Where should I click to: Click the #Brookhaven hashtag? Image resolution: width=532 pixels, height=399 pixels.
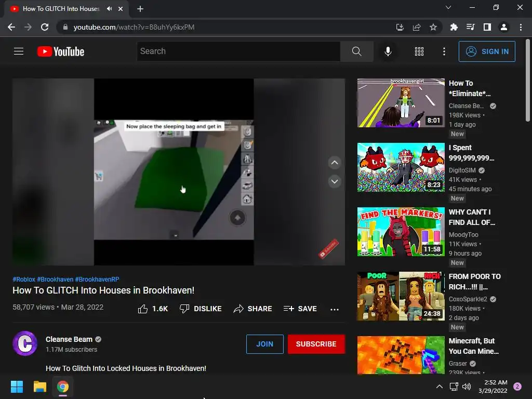(55, 279)
